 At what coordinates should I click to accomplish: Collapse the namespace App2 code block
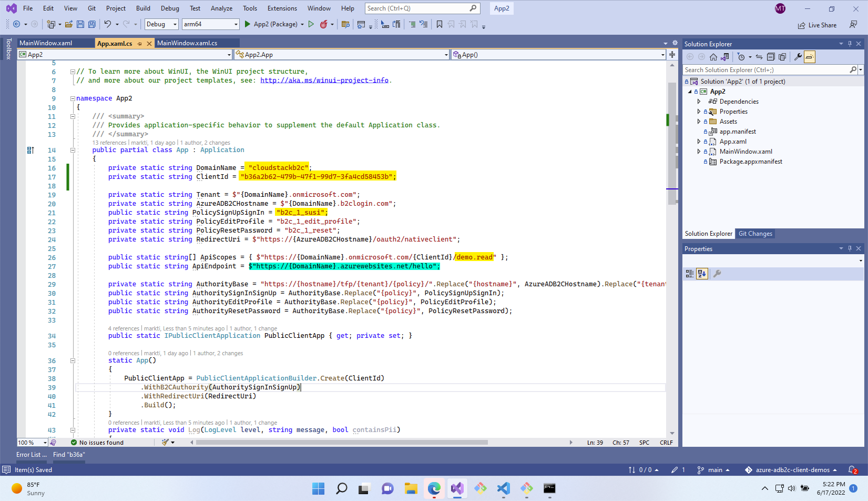(x=73, y=98)
